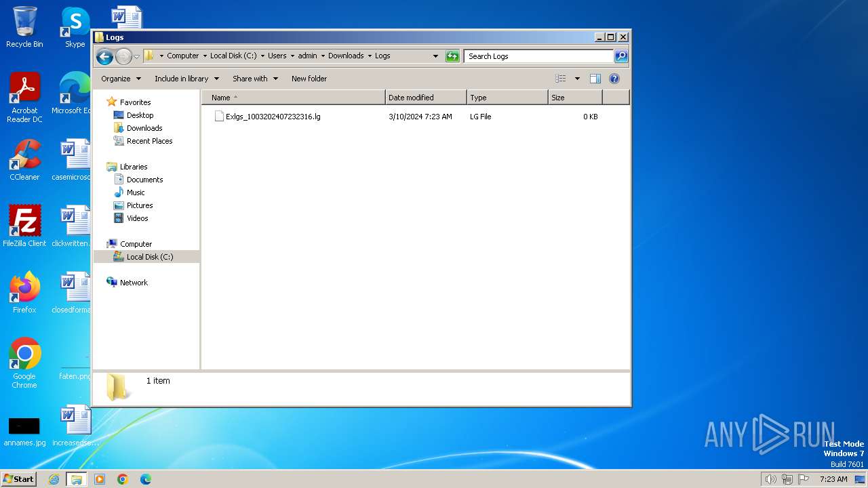Screen dimensions: 868x488
Task: Open Explorer Help icon
Action: [614, 79]
